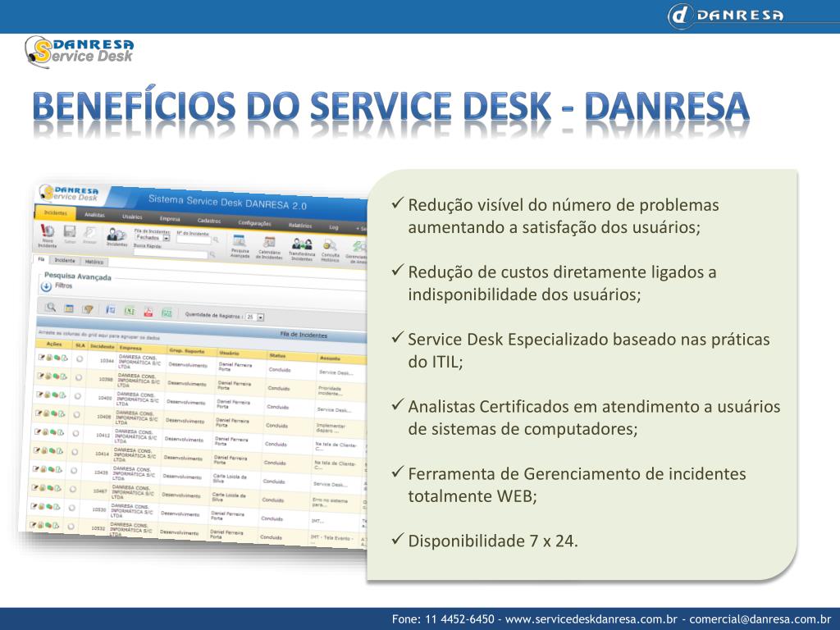Click inside the Nº do Incidente field
This screenshot has height=630, width=840.
pos(194,240)
